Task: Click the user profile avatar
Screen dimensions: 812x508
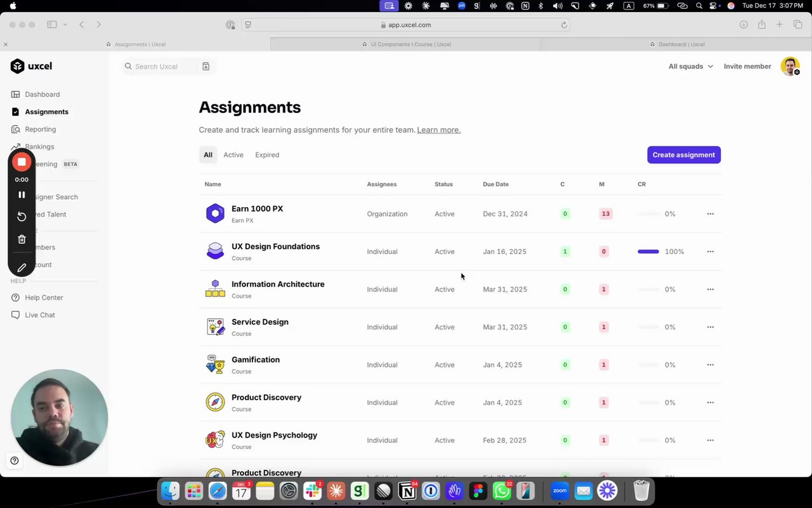Action: pyautogui.click(x=790, y=66)
